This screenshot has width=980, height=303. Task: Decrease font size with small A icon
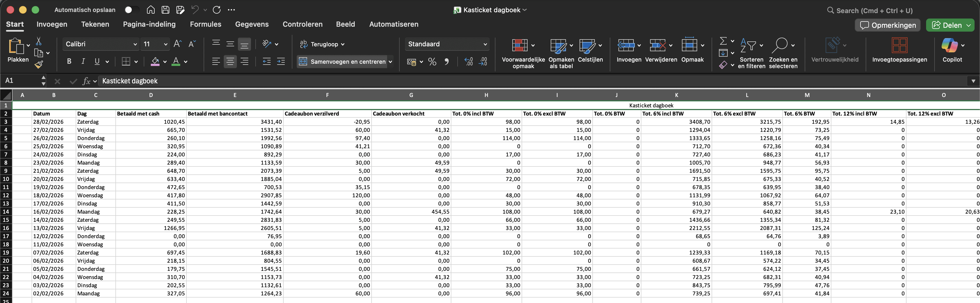(x=192, y=44)
